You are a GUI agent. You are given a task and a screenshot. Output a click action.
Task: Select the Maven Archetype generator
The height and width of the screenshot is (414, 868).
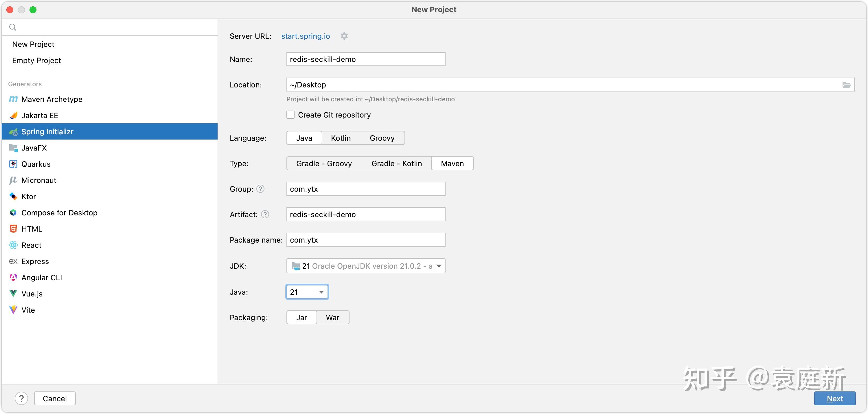[x=52, y=99]
